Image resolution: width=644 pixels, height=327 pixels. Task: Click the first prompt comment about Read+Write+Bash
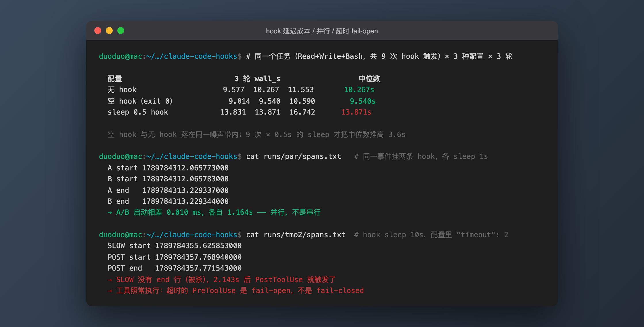coord(379,56)
